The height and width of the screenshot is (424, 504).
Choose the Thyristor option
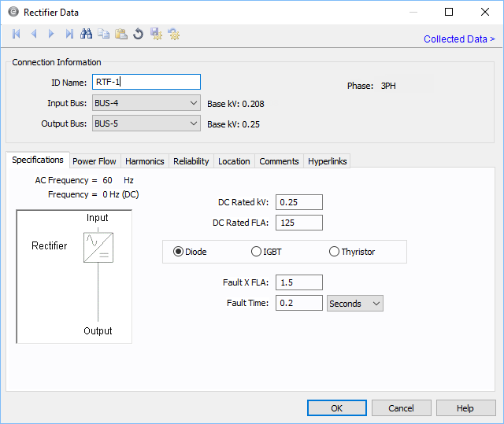(x=335, y=252)
